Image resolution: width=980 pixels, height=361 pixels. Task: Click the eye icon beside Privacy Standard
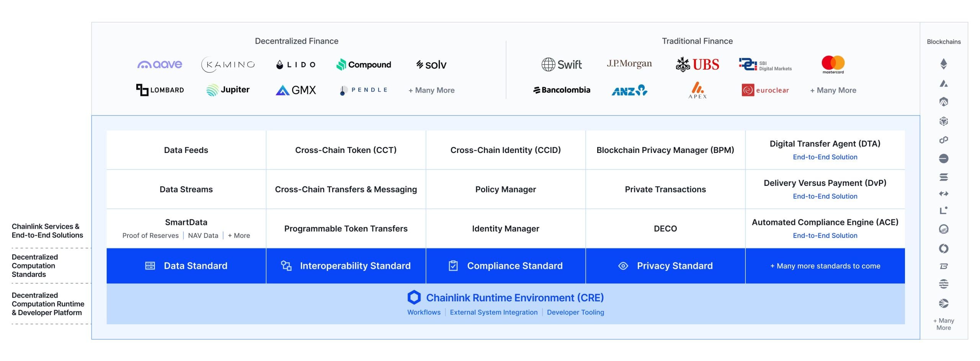point(623,266)
